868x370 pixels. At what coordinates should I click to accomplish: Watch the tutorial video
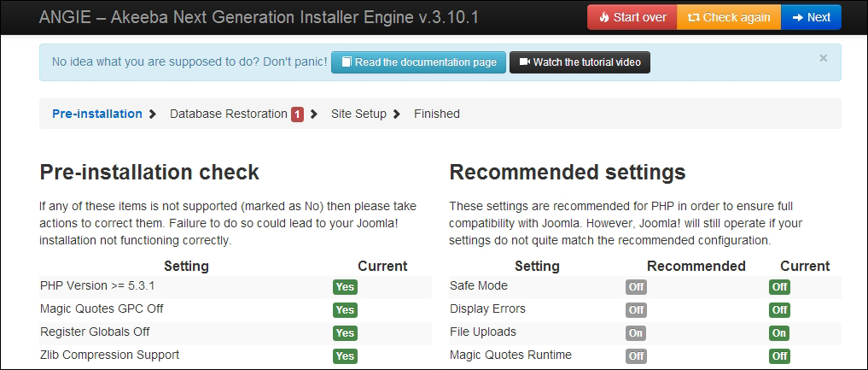[580, 62]
